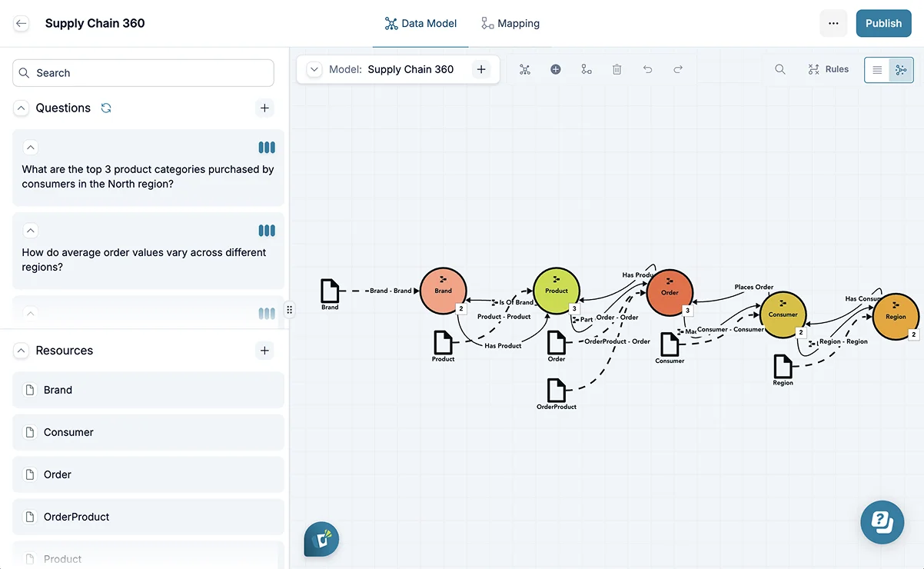Switch to the Mapping tab
Viewport: 924px width, 569px height.
click(x=510, y=23)
